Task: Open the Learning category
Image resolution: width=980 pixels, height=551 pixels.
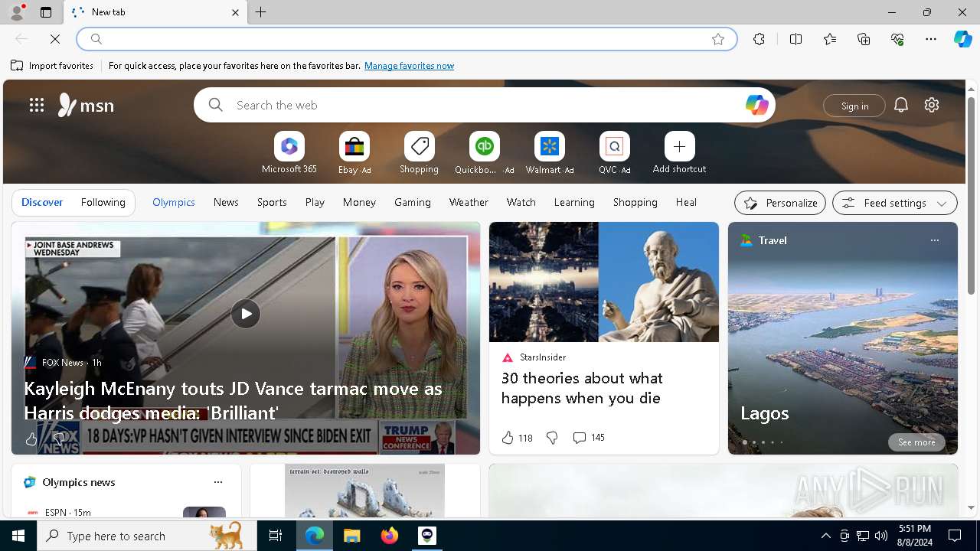Action: [574, 202]
